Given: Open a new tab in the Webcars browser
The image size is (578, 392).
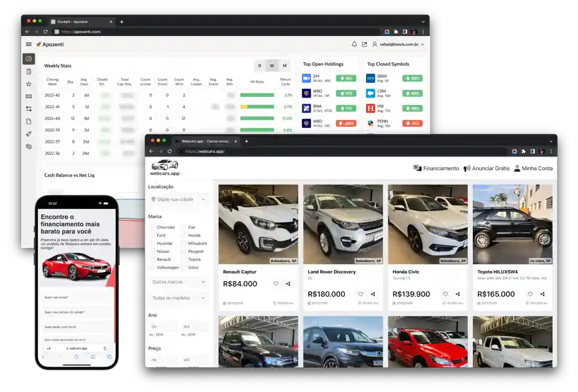Looking at the screenshot, I should 247,141.
